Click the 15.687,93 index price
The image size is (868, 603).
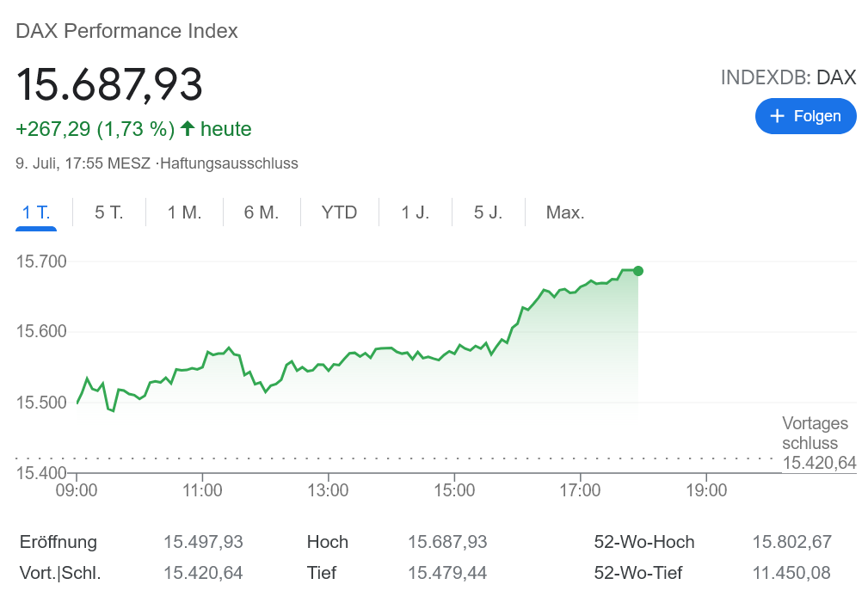click(x=109, y=84)
